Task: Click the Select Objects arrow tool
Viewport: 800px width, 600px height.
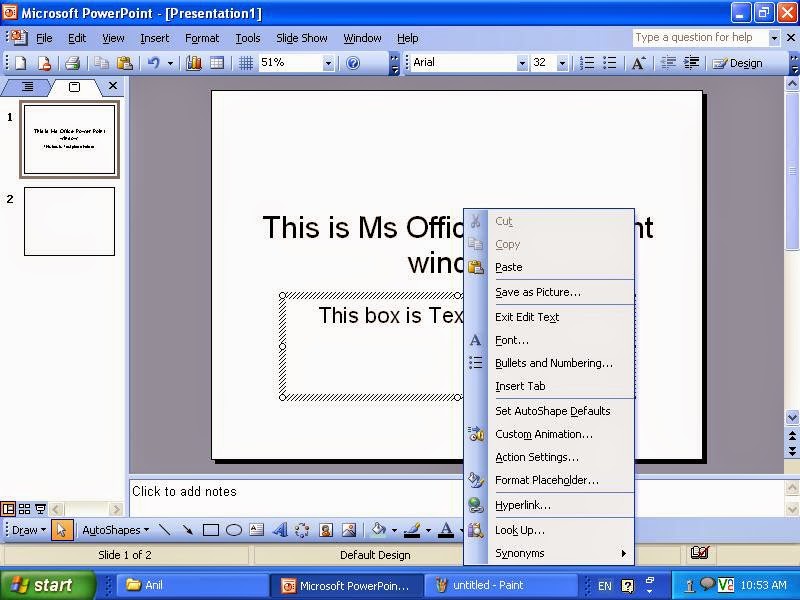Action: pos(62,531)
